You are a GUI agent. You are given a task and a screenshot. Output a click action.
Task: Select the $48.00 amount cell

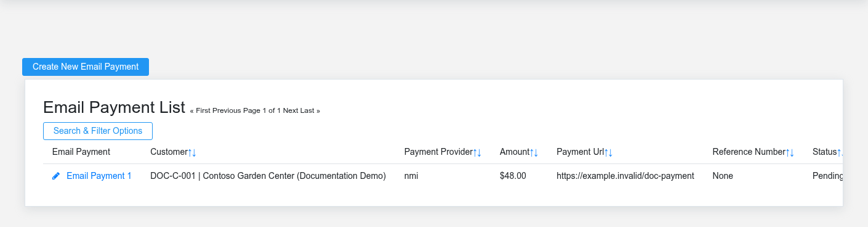pyautogui.click(x=513, y=176)
